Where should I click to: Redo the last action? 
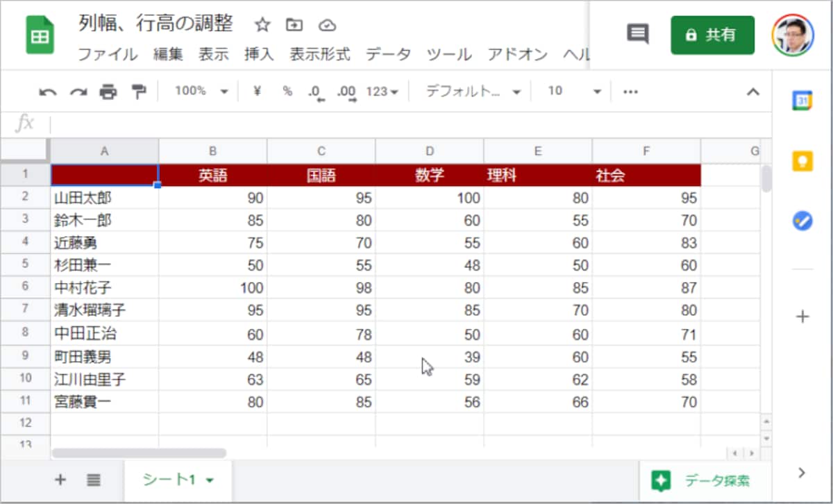tap(78, 92)
